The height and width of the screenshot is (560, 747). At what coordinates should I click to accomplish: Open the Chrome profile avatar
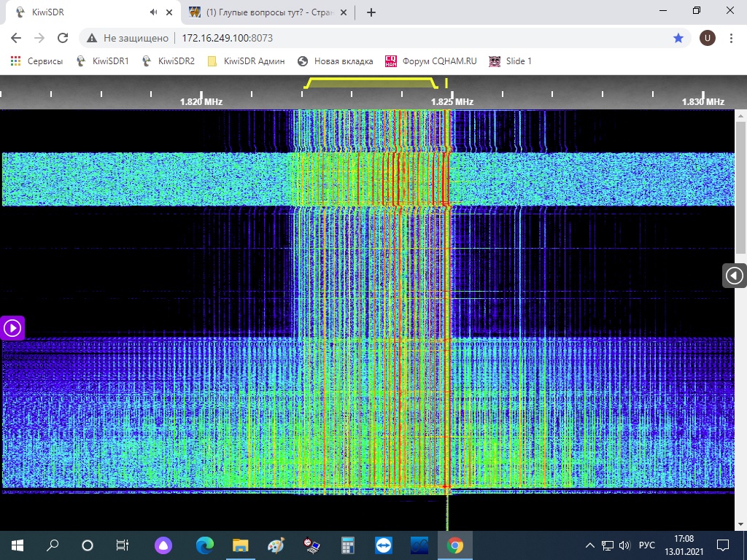707,38
